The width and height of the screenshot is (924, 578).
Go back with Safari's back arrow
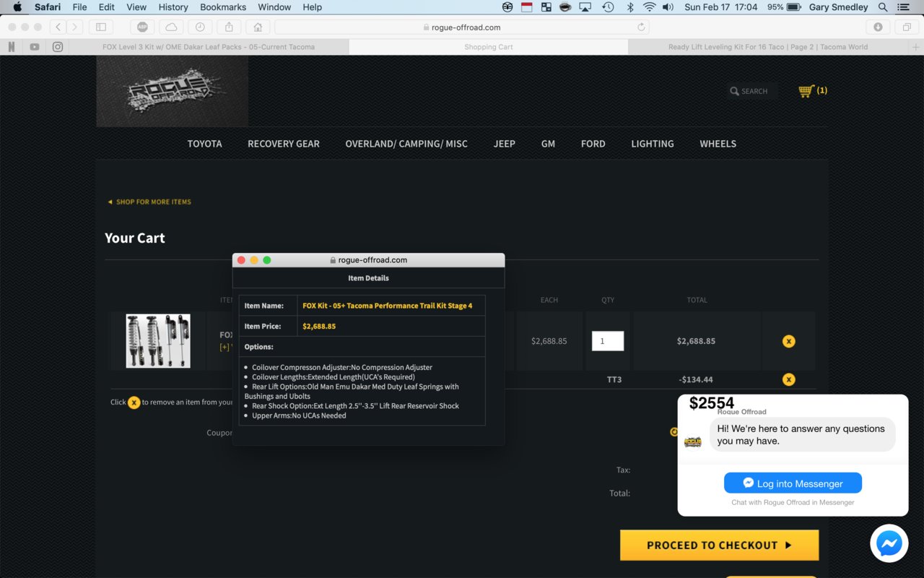click(58, 27)
